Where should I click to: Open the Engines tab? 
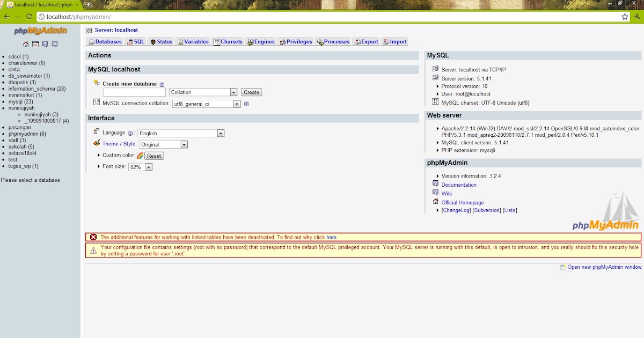[261, 42]
